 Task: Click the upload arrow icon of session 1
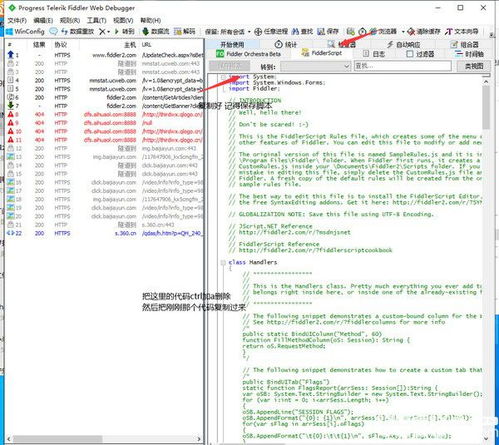pos(10,55)
